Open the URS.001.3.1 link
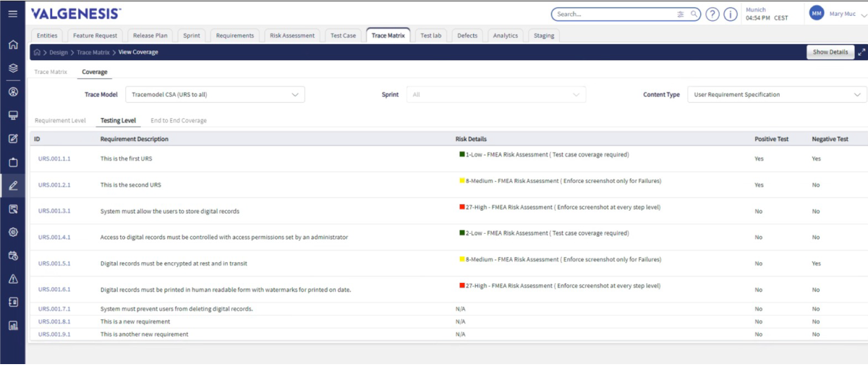 click(x=54, y=211)
